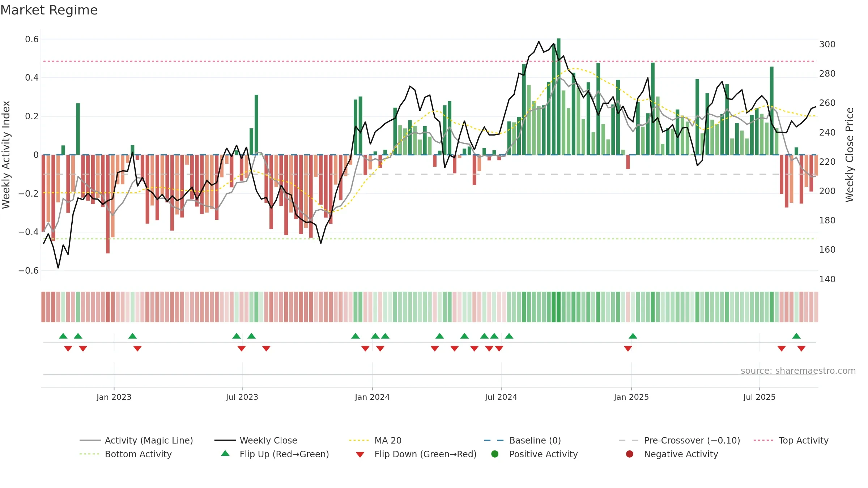868x488 pixels.
Task: Click the first red cell of the heat strip
Action: 43,307
